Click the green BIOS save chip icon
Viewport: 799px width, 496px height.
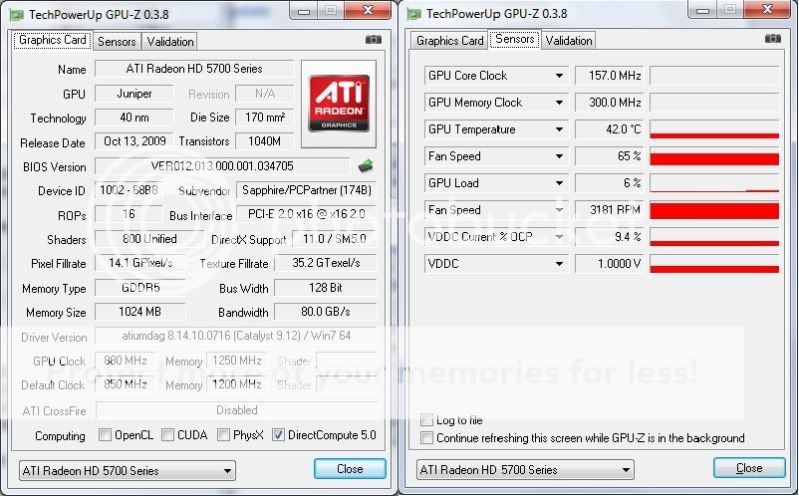tap(366, 166)
